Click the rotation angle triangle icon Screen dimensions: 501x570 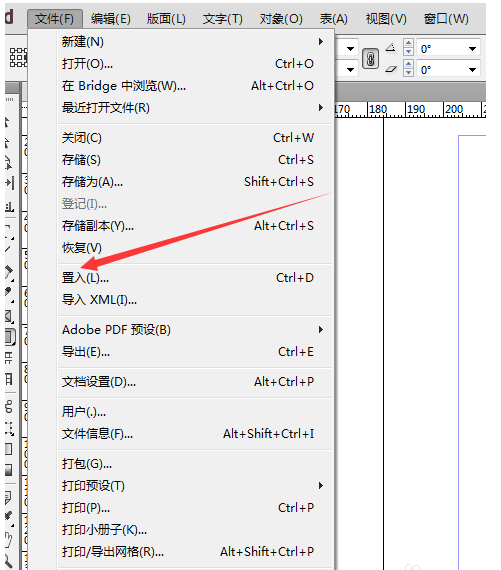[390, 47]
